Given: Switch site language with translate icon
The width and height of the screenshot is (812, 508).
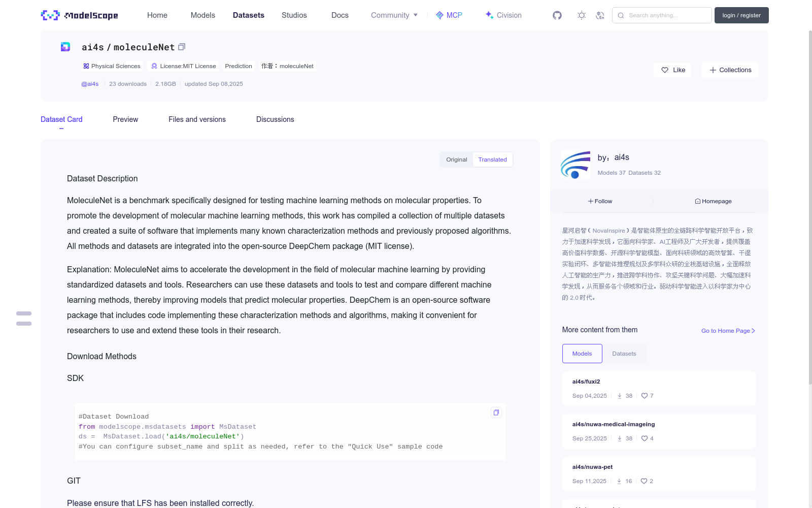Looking at the screenshot, I should pyautogui.click(x=600, y=15).
